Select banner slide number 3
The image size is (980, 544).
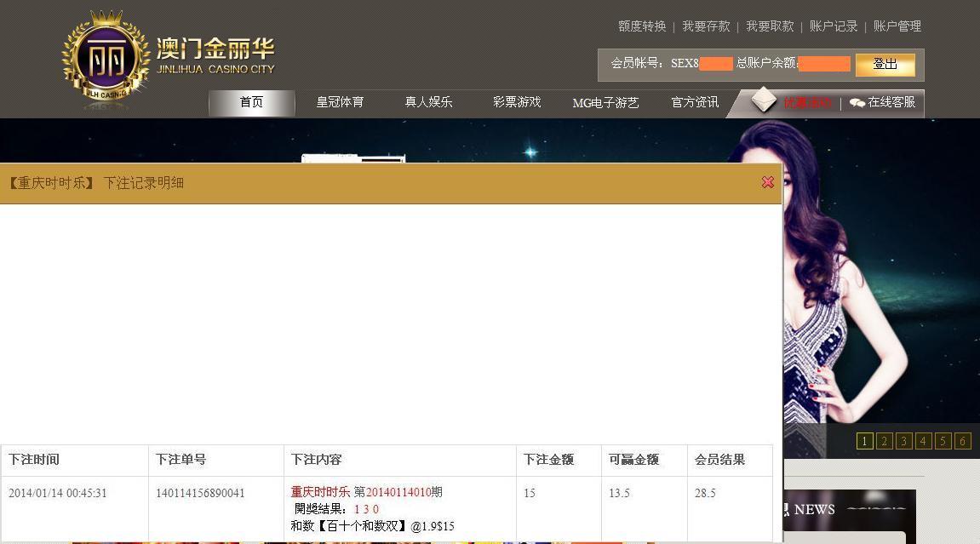pos(903,442)
